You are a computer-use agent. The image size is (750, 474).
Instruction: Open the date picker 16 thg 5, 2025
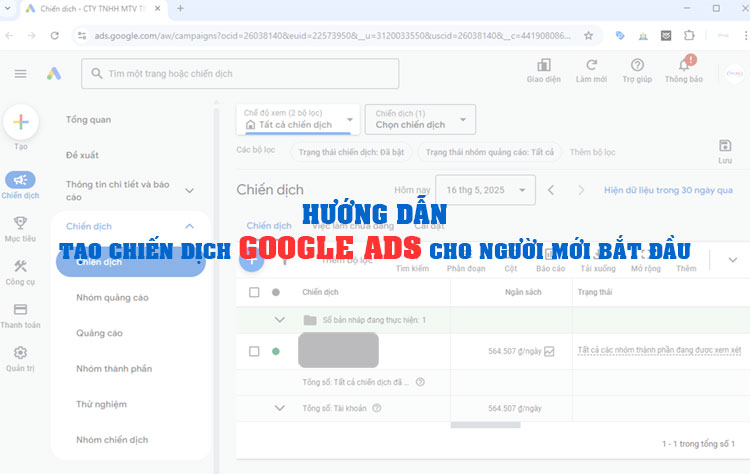pos(485,190)
